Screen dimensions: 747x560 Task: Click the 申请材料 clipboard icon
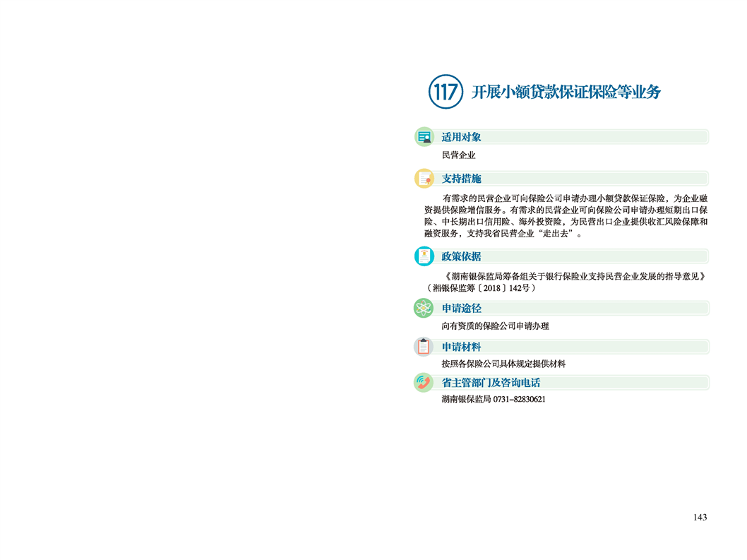[x=424, y=347]
